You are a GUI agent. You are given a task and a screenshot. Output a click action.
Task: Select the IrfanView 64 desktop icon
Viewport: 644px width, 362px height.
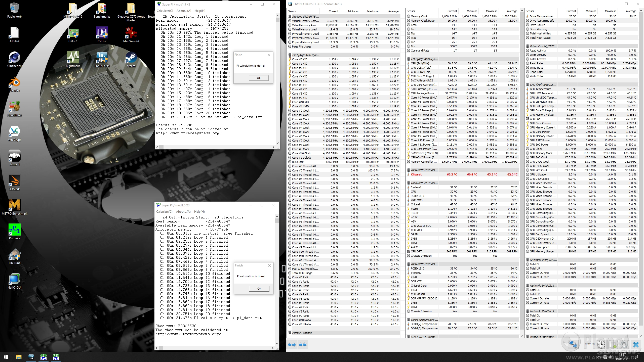131,35
